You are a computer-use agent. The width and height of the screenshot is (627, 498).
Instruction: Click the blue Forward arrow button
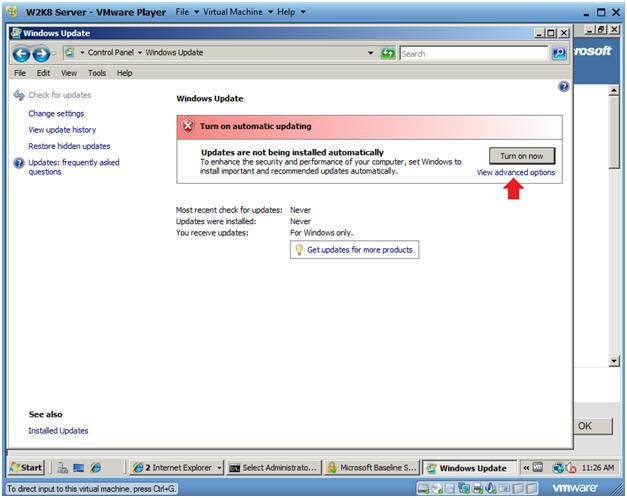(x=41, y=54)
